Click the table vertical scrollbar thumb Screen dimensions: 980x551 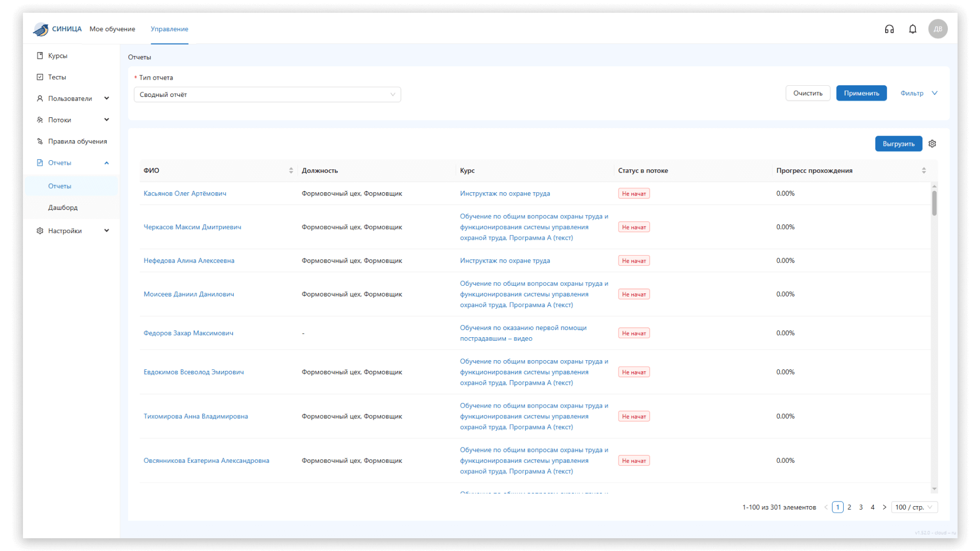tap(934, 203)
